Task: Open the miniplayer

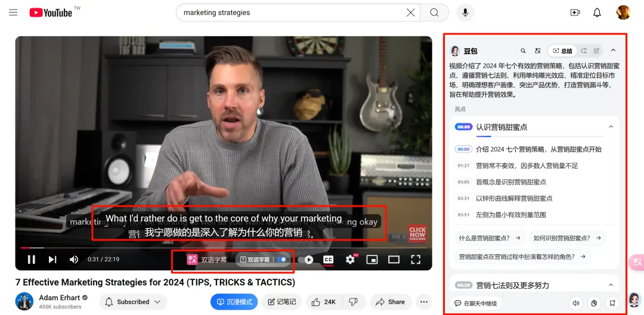Action: coord(372,260)
